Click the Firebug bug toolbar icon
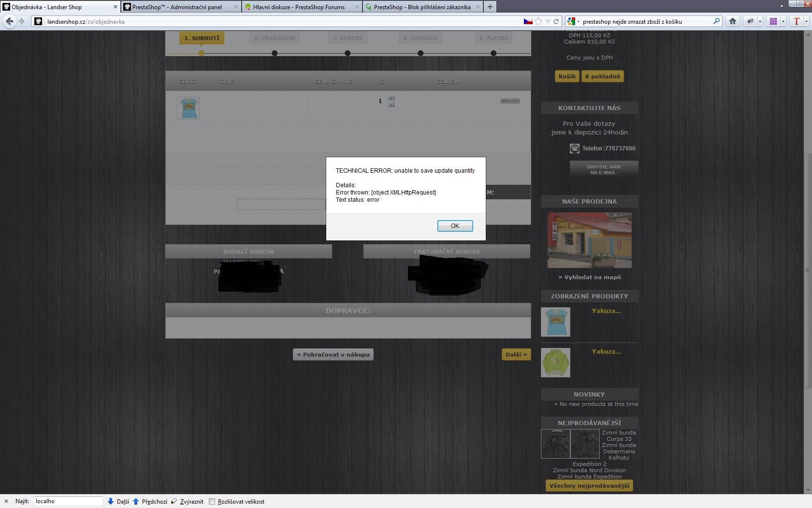 click(x=750, y=21)
